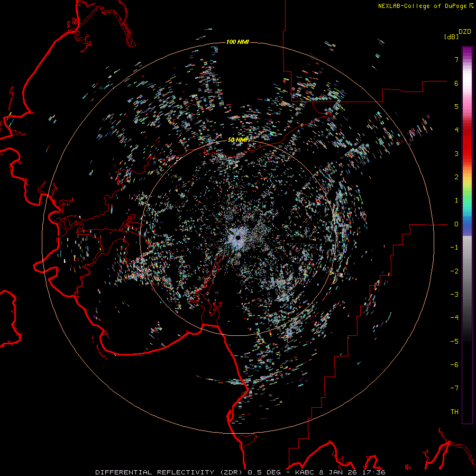Click the 2 dB scale label
The height and width of the screenshot is (476, 476).
point(456,177)
